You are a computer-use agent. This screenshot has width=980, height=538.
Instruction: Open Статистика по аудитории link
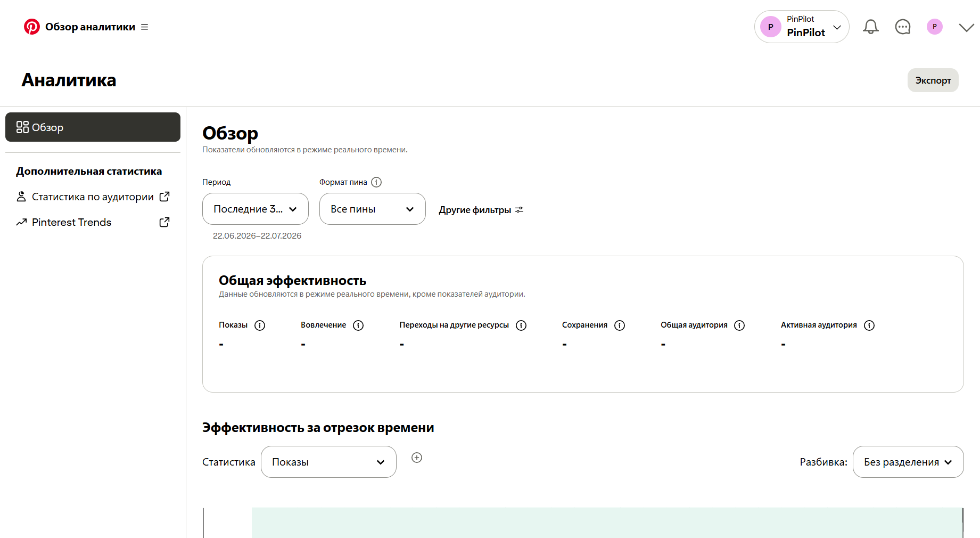pyautogui.click(x=93, y=197)
